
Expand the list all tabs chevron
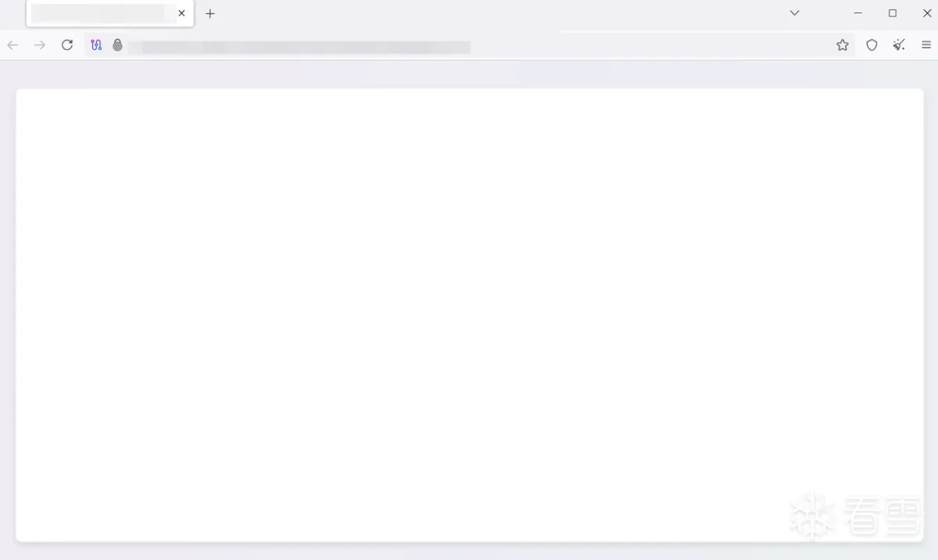794,13
